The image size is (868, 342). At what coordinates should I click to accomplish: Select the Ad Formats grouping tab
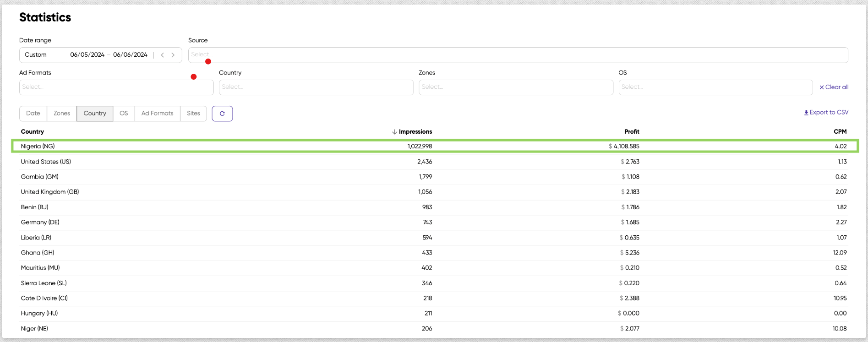point(157,114)
